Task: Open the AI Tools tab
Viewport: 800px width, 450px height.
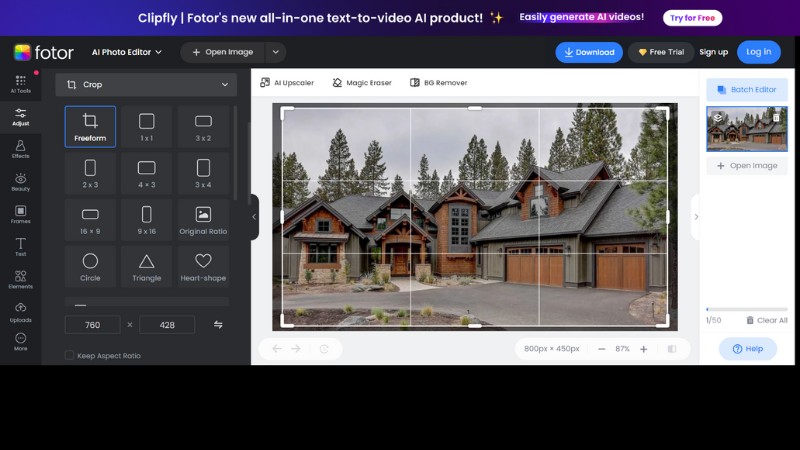Action: (x=20, y=84)
